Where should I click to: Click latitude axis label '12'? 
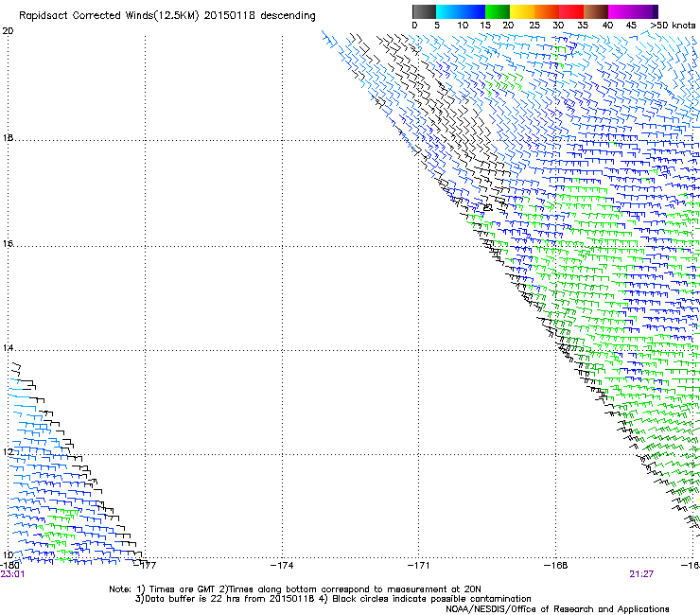coord(8,452)
